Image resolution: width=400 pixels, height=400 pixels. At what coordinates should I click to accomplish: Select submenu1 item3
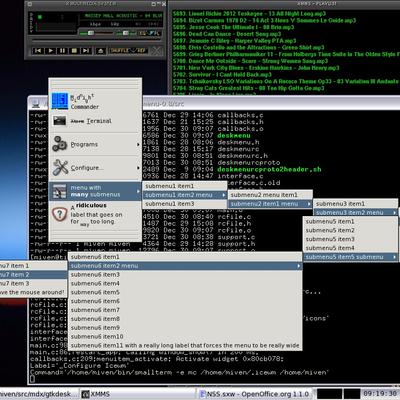click(185, 204)
